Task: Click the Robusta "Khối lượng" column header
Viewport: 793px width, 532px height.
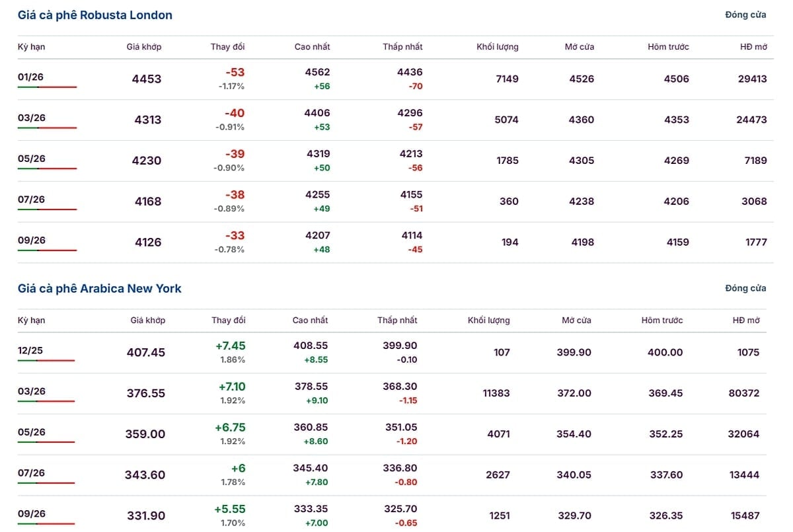Action: point(498,47)
